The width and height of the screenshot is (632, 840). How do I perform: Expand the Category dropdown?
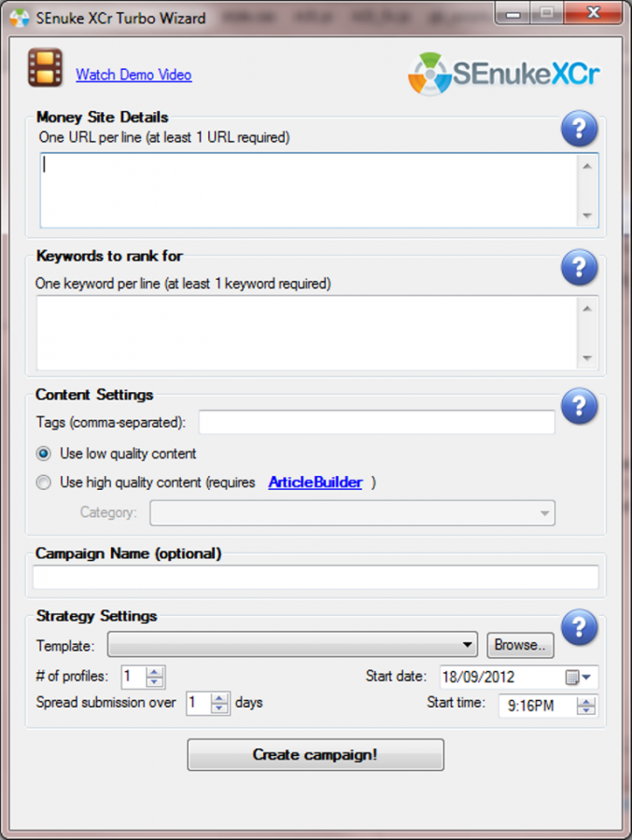coord(544,513)
